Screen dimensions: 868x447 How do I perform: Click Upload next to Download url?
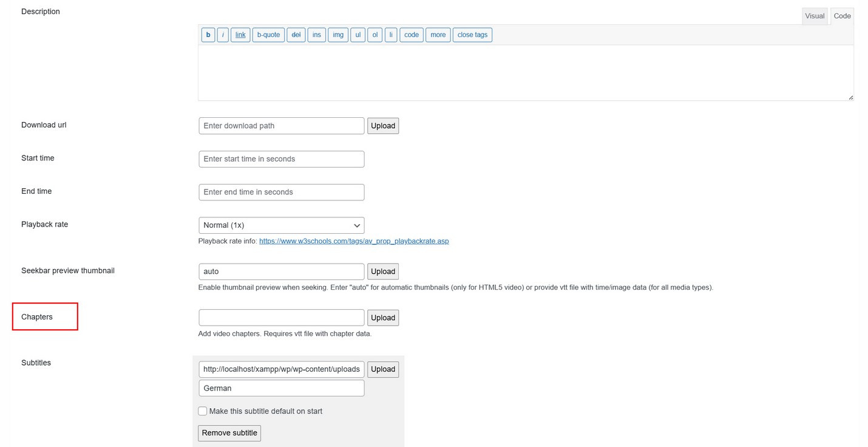pyautogui.click(x=383, y=126)
